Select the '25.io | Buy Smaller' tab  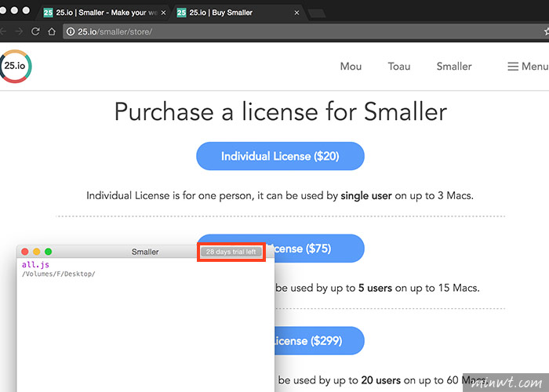(x=237, y=13)
